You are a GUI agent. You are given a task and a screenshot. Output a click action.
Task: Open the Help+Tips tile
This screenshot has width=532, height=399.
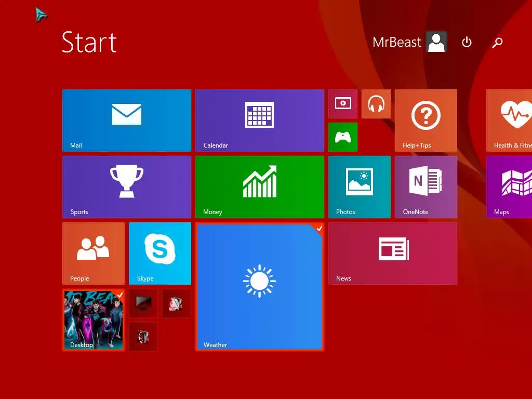(426, 121)
